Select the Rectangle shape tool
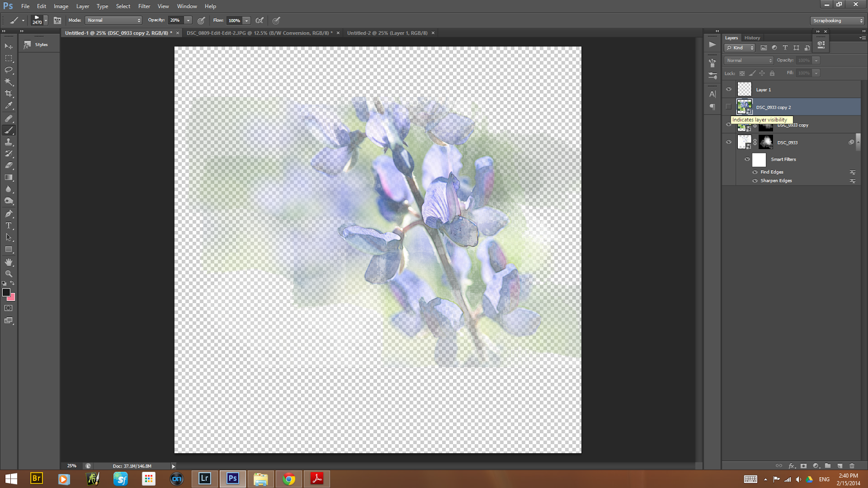 9,249
